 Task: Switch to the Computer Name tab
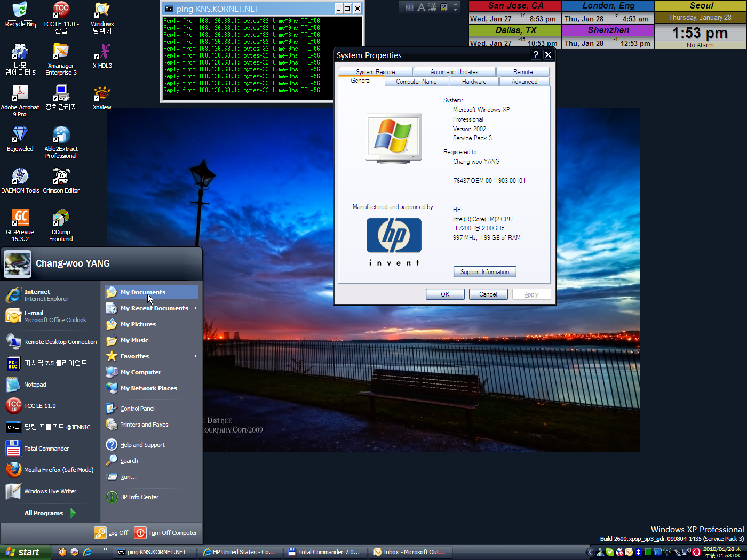coord(416,82)
